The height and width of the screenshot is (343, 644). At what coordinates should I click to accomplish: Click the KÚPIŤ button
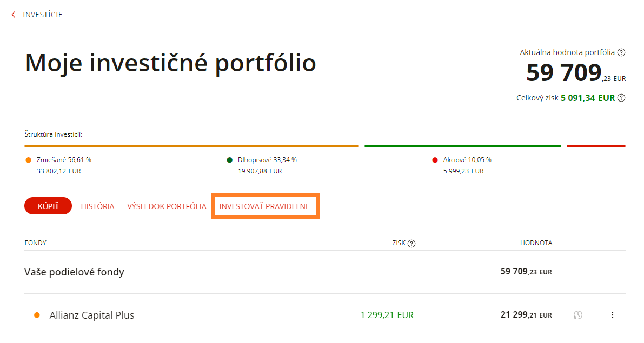click(48, 206)
